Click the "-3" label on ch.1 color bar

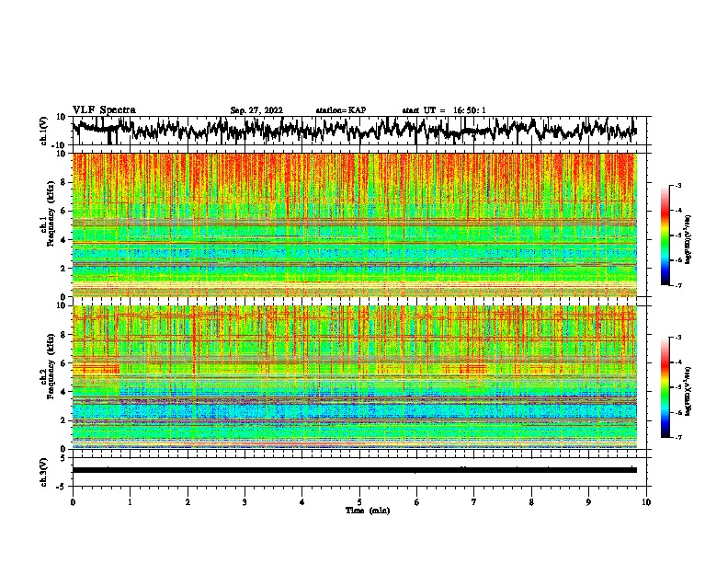tap(678, 185)
